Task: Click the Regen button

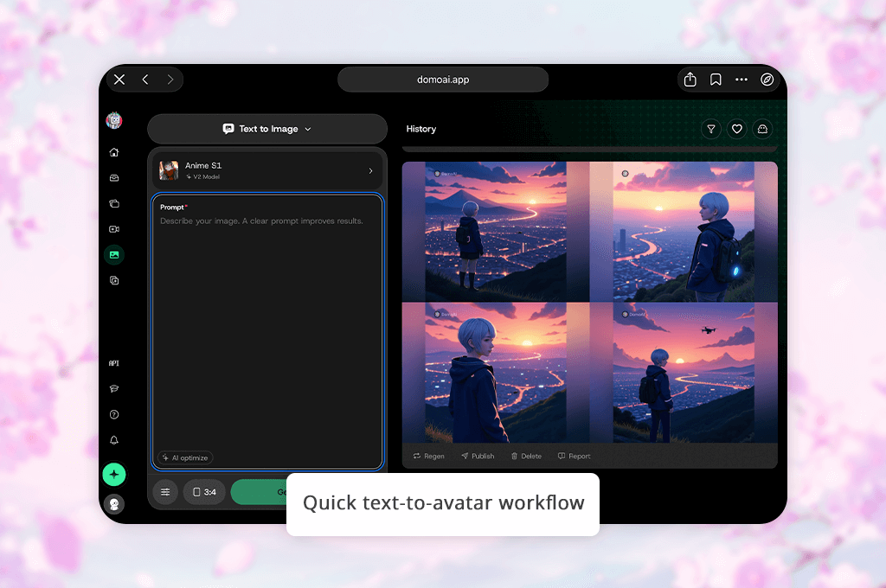Action: point(428,456)
